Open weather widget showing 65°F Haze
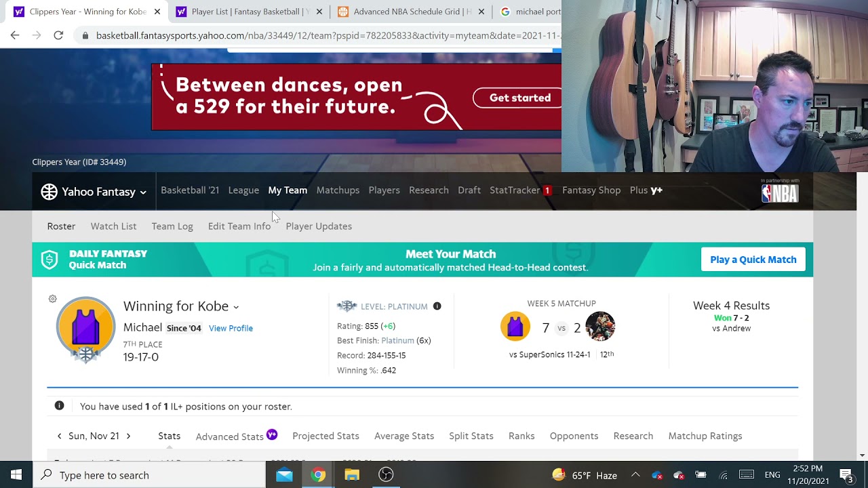The width and height of the screenshot is (868, 488). tap(584, 475)
